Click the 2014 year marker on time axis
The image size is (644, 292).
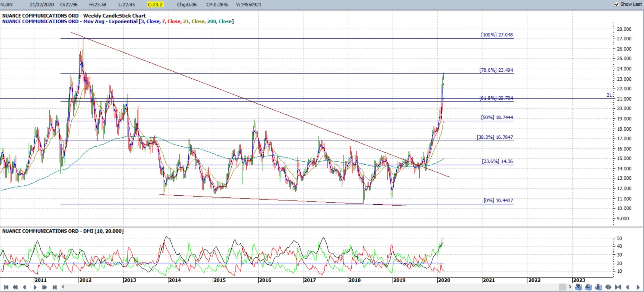[175, 280]
